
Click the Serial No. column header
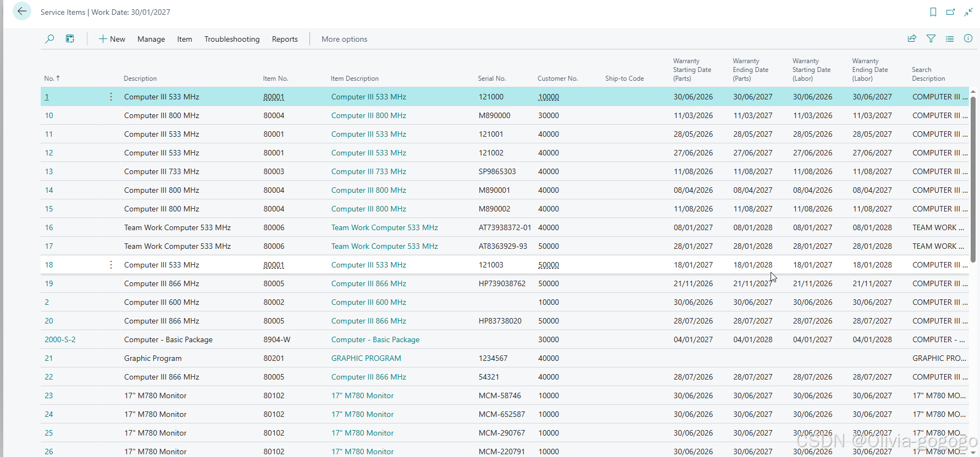[492, 79]
